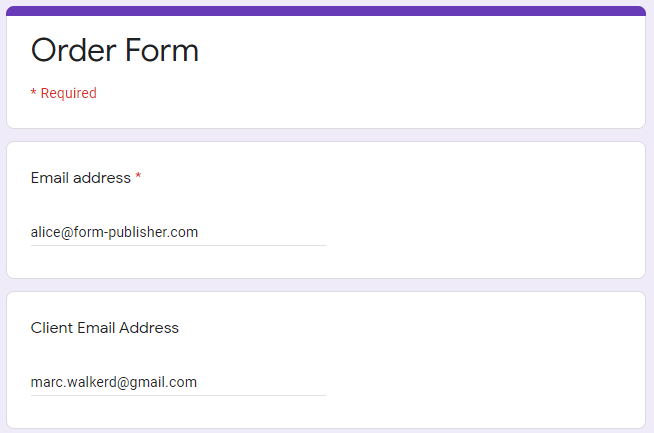Click the underline beneath the marc.walkerd entry
Image resolution: width=654 pixels, height=433 pixels.
tap(178, 395)
